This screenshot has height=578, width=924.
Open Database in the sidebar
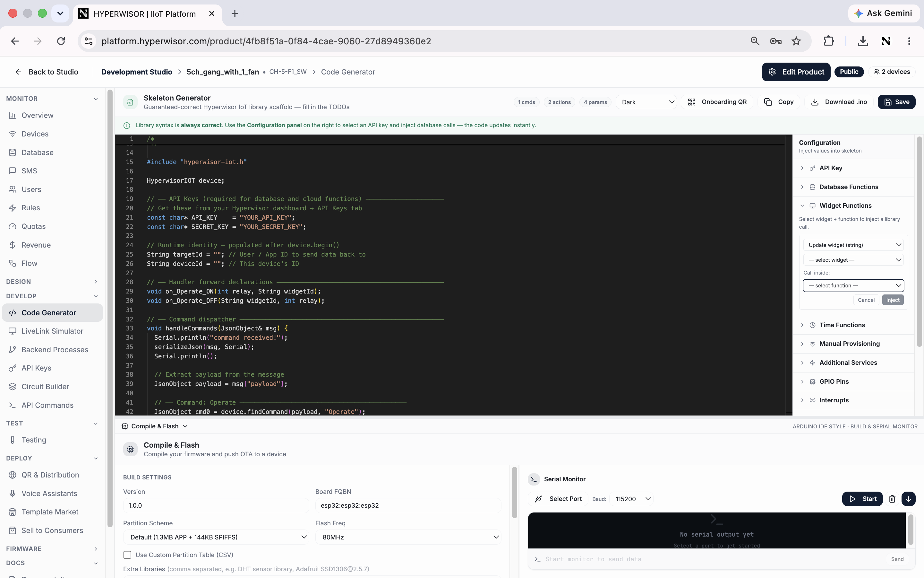[52, 153]
